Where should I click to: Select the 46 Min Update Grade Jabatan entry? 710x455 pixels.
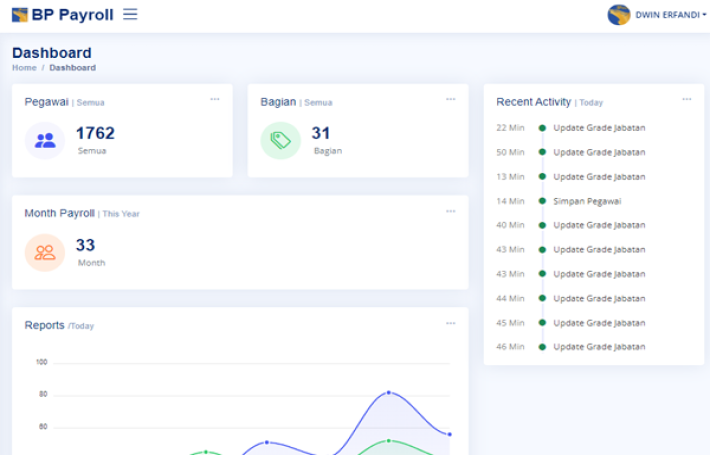(599, 347)
